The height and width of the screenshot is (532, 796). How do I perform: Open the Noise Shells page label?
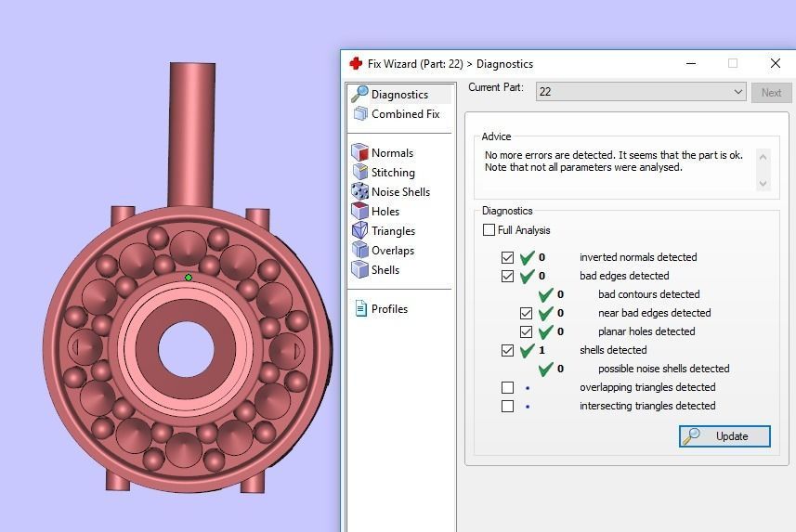400,192
